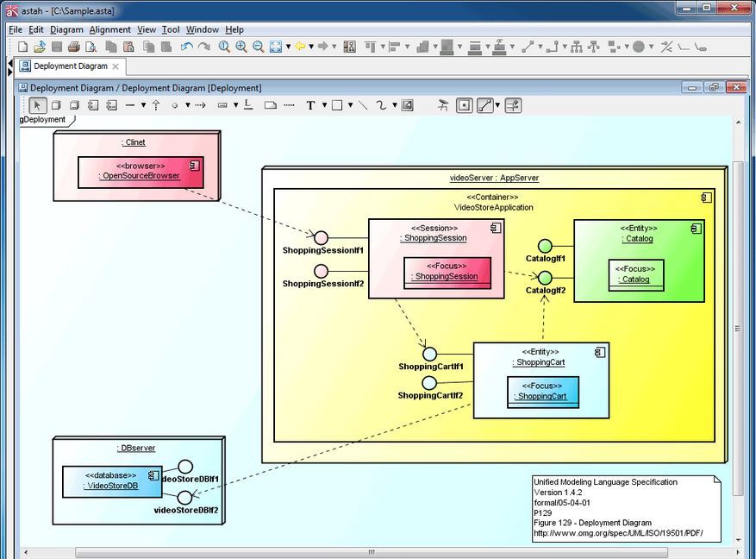Toggle the line style mode button

pos(485,105)
